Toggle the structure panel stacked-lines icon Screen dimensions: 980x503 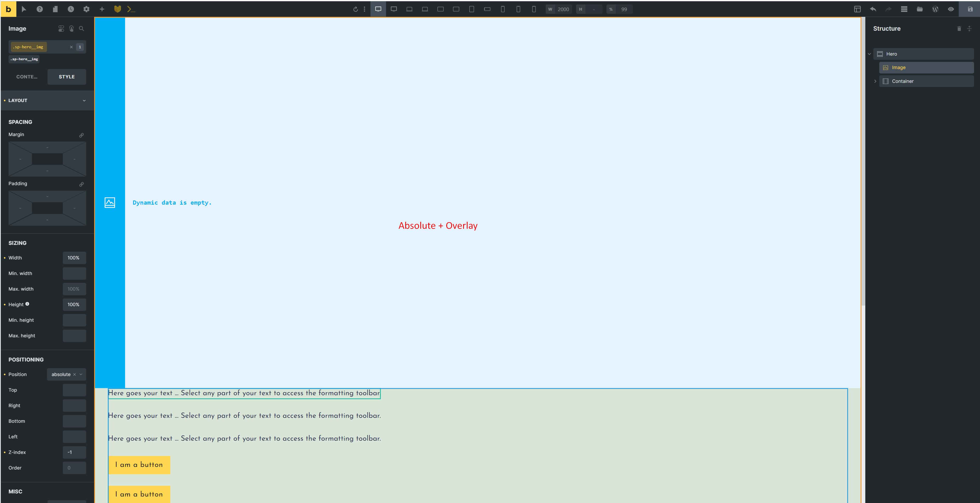click(904, 9)
